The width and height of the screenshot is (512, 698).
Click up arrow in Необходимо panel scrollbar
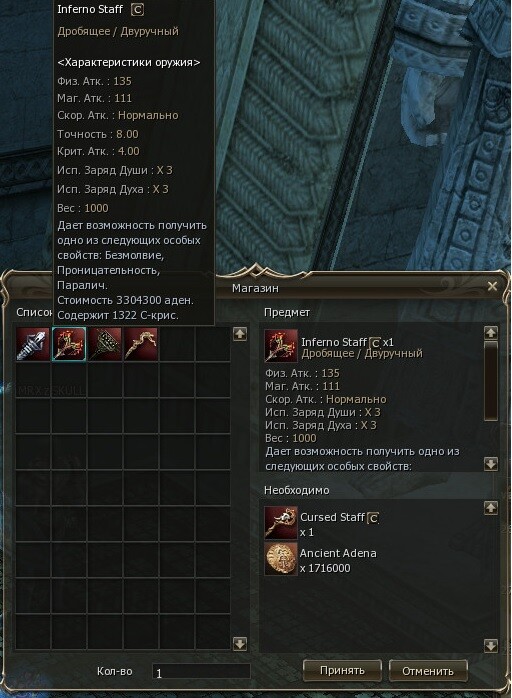491,508
